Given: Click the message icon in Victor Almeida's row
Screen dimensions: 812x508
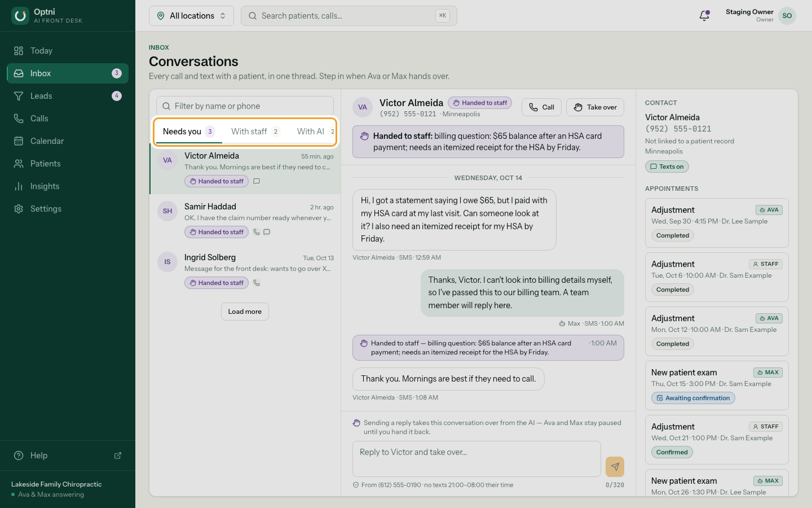Looking at the screenshot, I should point(257,181).
